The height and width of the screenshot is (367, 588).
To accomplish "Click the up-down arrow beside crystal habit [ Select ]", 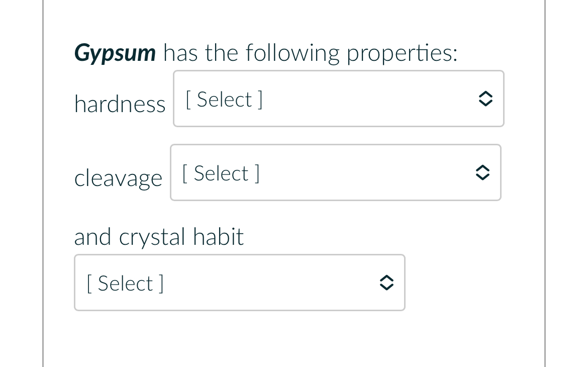I will pos(386,283).
